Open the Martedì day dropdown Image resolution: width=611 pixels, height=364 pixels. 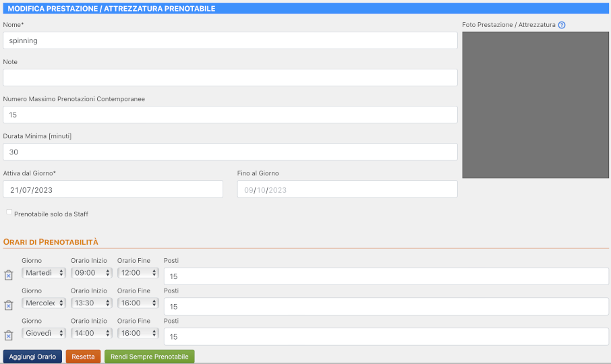44,273
